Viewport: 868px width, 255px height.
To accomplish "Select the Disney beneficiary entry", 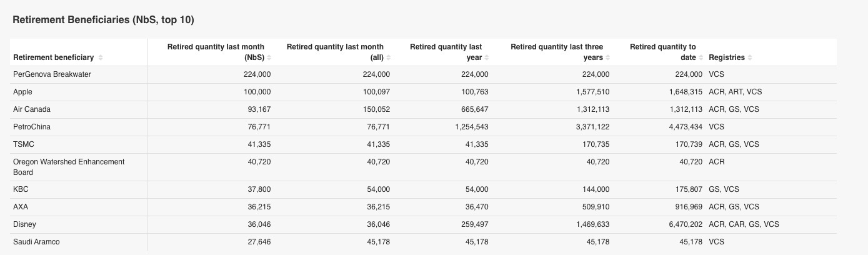I will 24,224.
